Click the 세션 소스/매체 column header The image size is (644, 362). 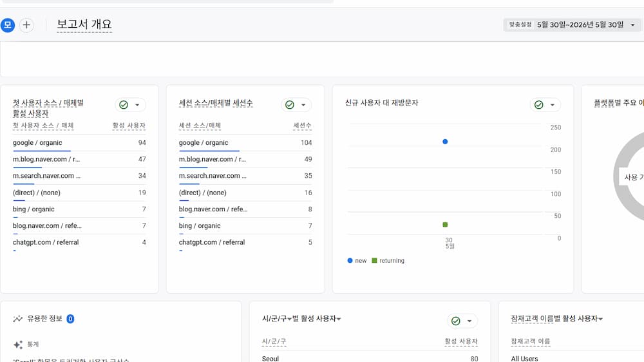200,126
